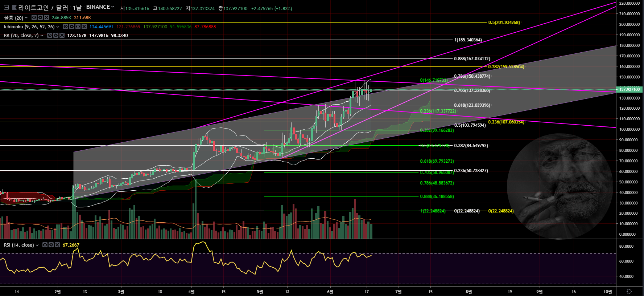
Task: Open the RSI settings gear
Action: 51,245
